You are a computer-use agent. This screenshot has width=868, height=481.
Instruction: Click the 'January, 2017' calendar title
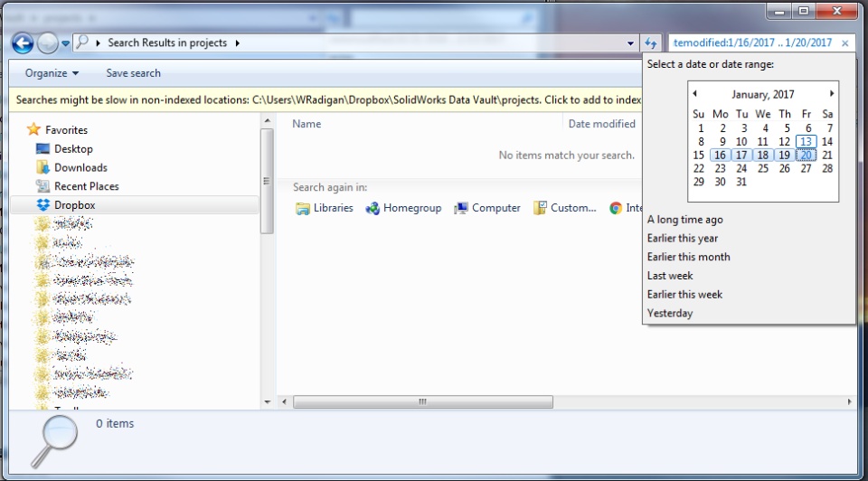click(x=763, y=95)
